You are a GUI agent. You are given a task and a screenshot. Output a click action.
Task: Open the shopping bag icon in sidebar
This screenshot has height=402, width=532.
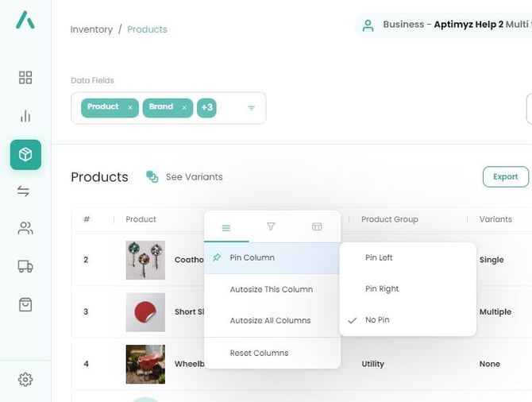pyautogui.click(x=25, y=304)
